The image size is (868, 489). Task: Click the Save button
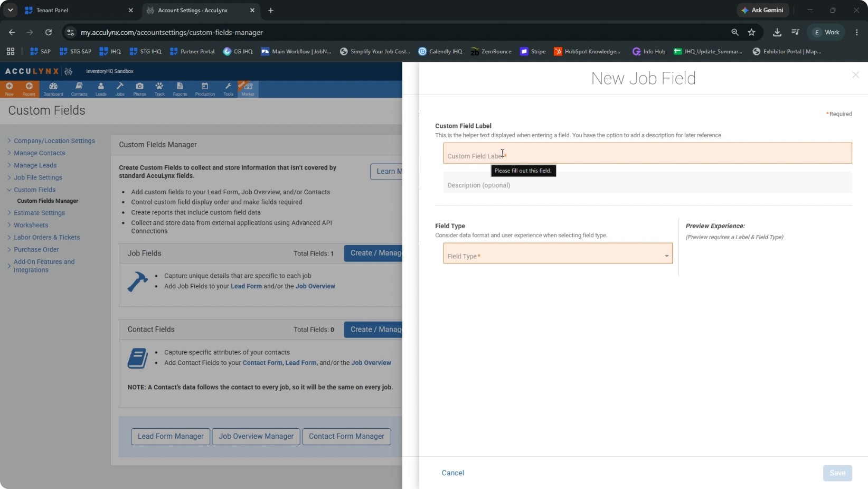pos(837,473)
